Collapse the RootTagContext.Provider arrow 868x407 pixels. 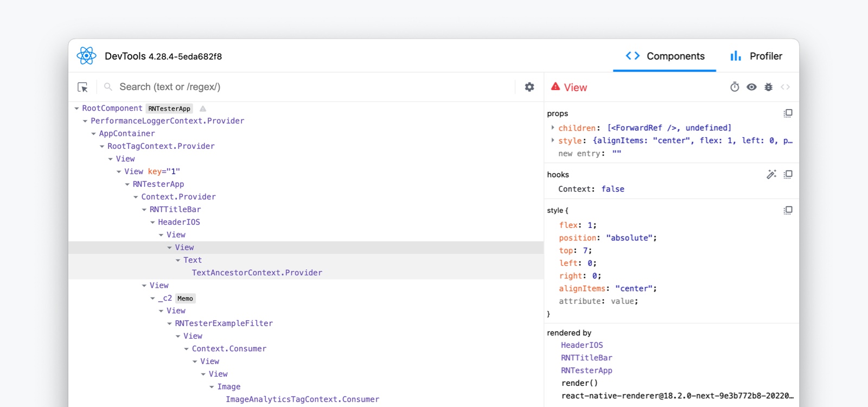(x=102, y=147)
